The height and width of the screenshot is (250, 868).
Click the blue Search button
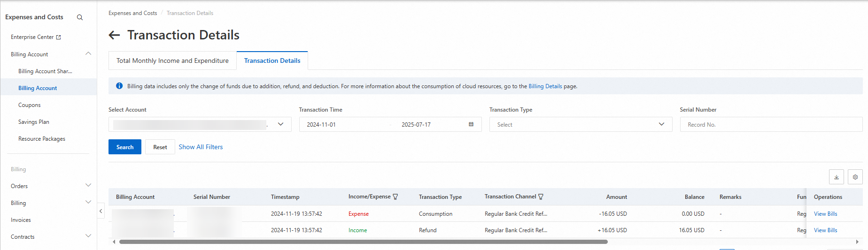point(125,147)
